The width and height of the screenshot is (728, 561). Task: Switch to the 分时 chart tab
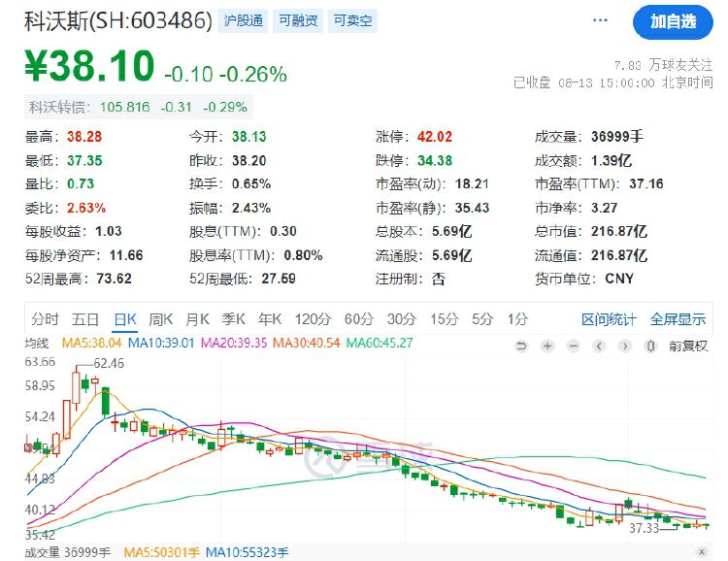(45, 319)
